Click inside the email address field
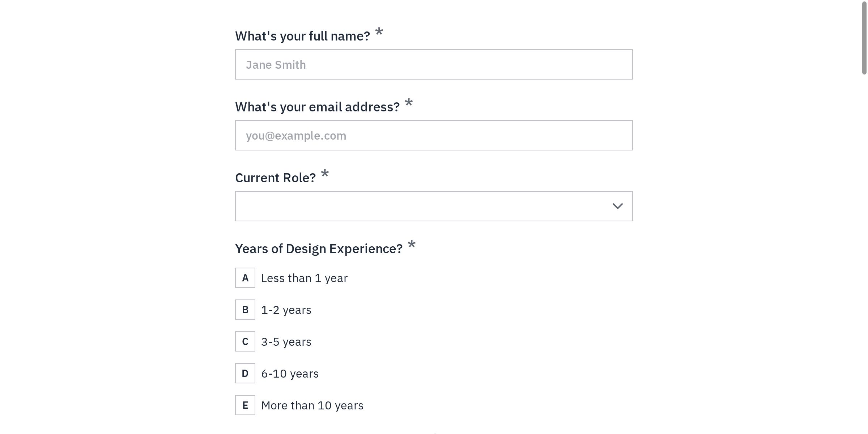Viewport: 868px width, 434px height. 434,135
